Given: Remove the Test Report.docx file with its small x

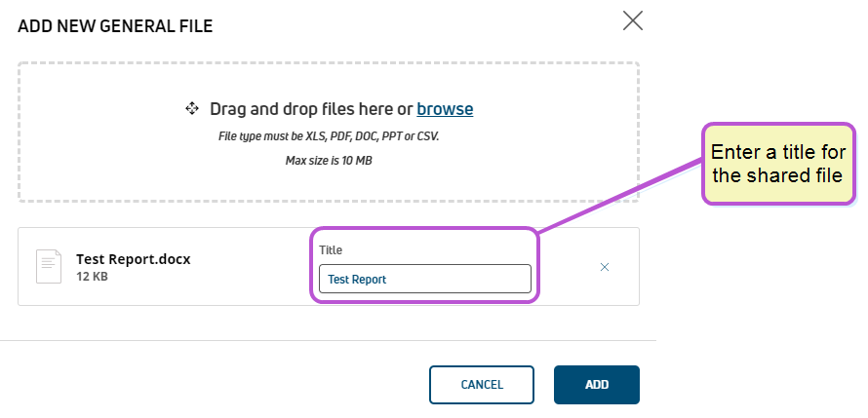Looking at the screenshot, I should coord(605,267).
